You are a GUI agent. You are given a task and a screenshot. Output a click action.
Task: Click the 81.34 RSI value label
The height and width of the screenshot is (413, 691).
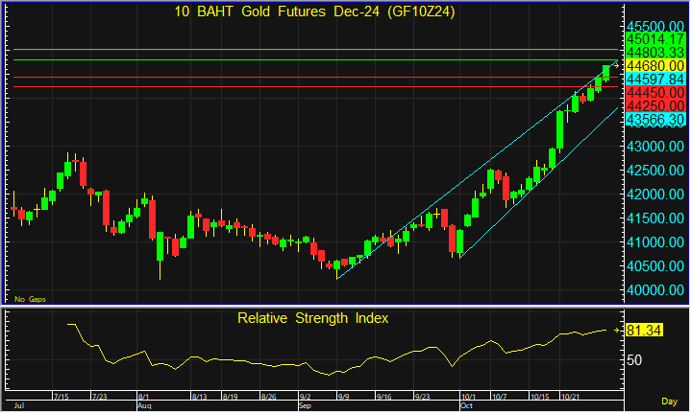640,329
